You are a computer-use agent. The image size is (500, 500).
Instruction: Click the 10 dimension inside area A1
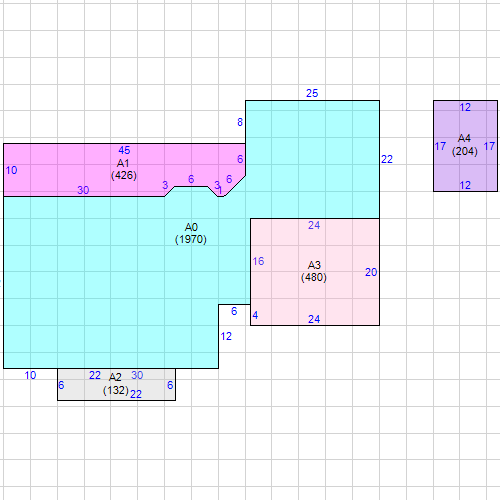click(x=11, y=170)
